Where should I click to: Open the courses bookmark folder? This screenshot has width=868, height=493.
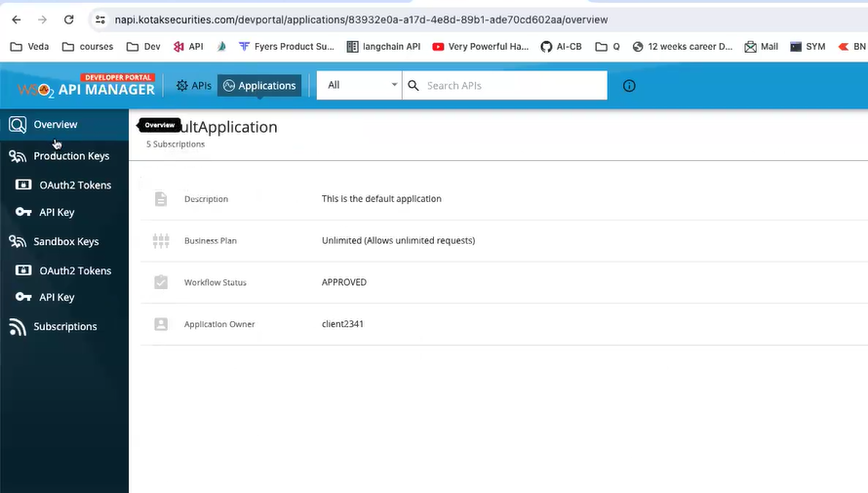coord(88,47)
